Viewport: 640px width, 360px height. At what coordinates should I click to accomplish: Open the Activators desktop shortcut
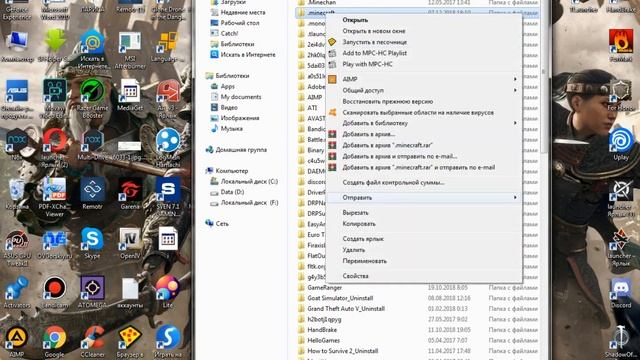pos(17,293)
